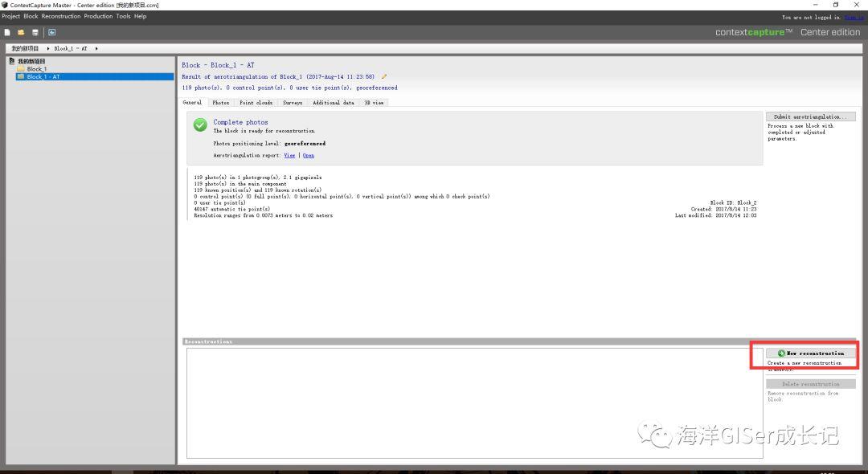Minimize the ContextCapture Master window
The height and width of the screenshot is (474, 868).
point(816,5)
